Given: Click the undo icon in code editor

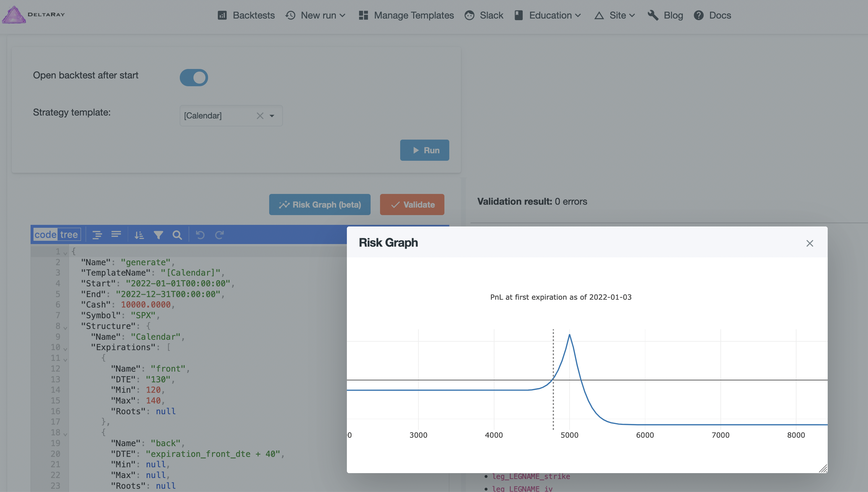Looking at the screenshot, I should (x=200, y=234).
